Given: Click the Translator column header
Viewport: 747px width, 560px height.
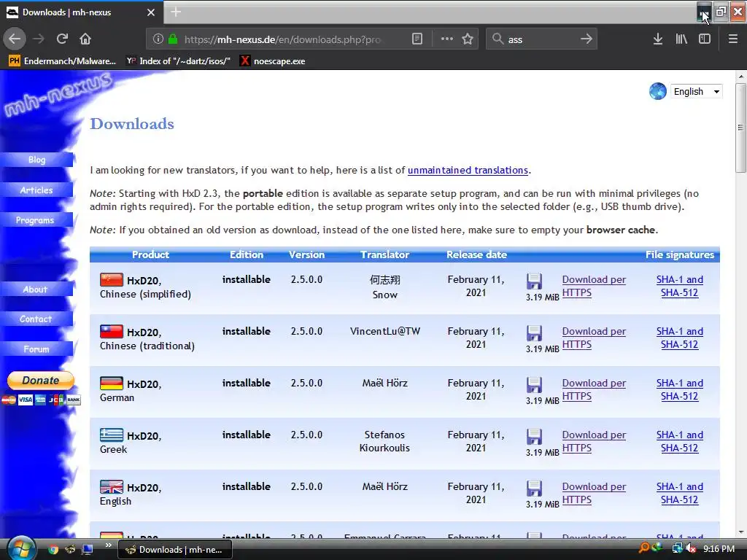Looking at the screenshot, I should [x=385, y=254].
